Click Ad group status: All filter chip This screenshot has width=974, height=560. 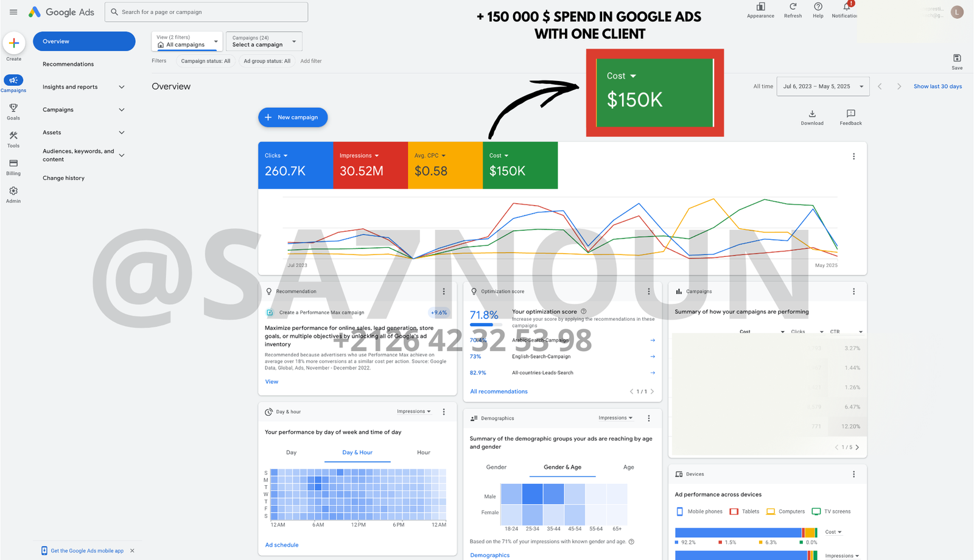coord(267,61)
